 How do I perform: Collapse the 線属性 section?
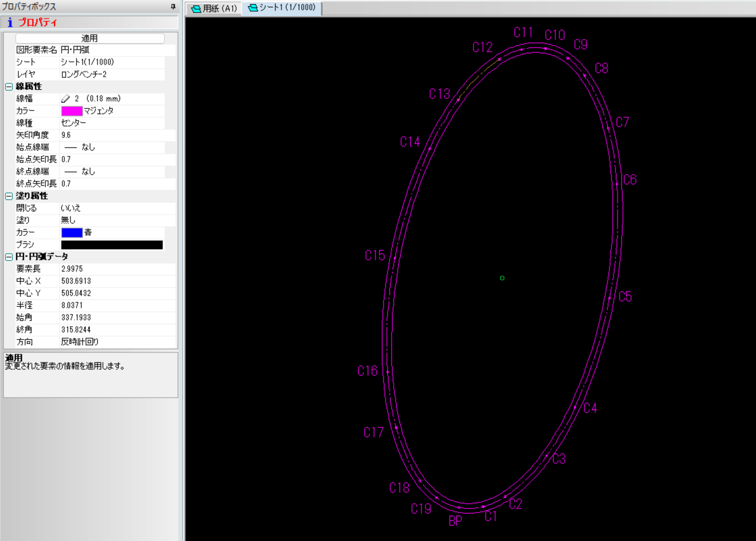click(9, 86)
